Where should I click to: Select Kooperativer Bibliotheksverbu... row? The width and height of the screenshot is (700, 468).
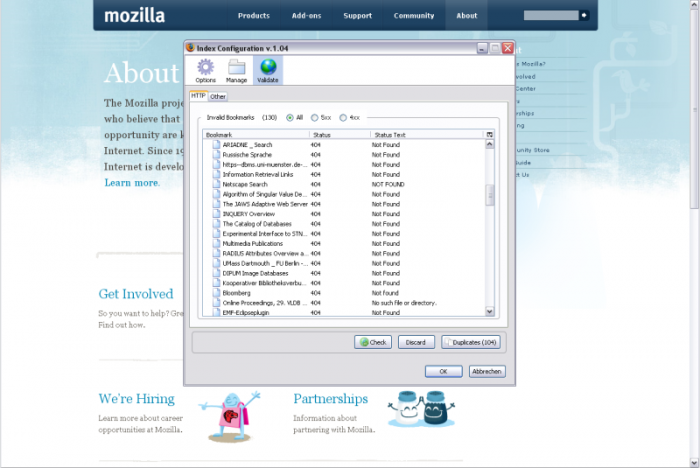(x=344, y=283)
